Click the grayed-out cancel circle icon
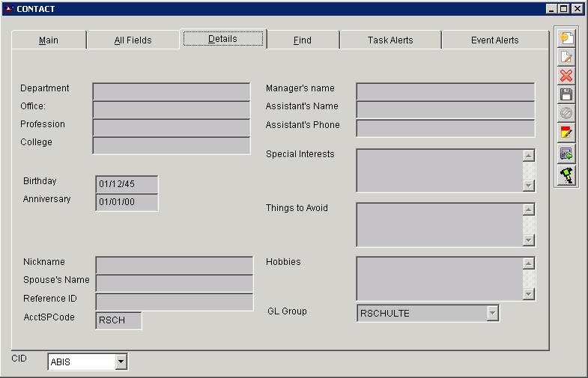Viewport: 588px width, 378px height. coord(566,114)
